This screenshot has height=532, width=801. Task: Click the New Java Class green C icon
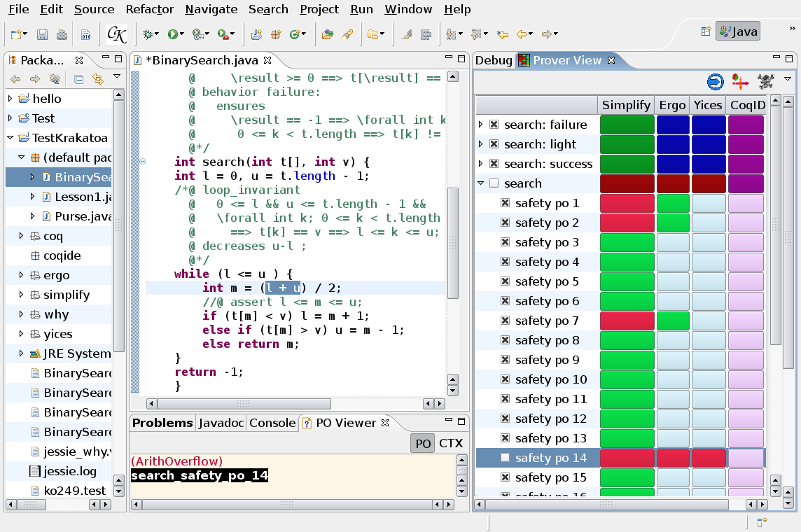tap(295, 34)
